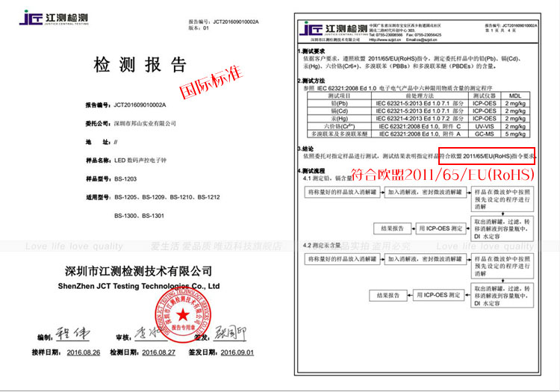This screenshot has height=392, width=560.
Task: Click the heading 2.测试方法
Action: (x=311, y=81)
